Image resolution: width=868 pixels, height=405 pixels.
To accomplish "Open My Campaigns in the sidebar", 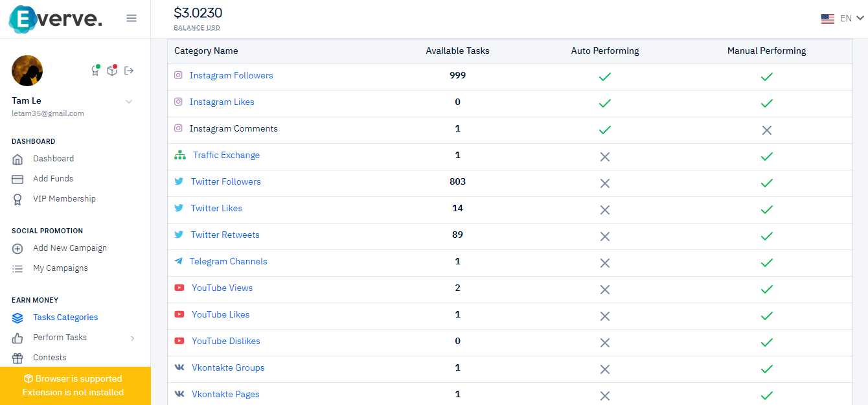I will coord(60,268).
